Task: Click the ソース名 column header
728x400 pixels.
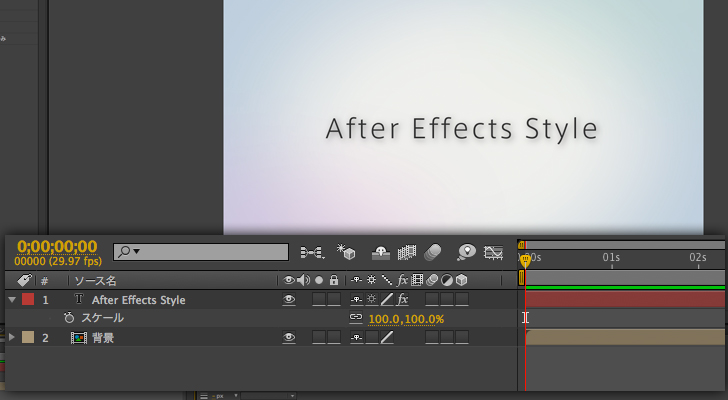Action: click(x=96, y=280)
